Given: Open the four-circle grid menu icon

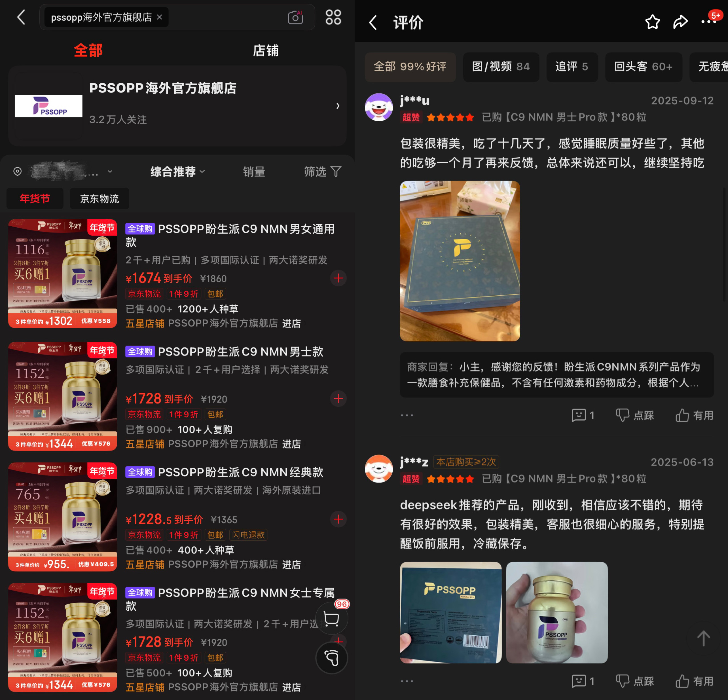Looking at the screenshot, I should tap(333, 17).
